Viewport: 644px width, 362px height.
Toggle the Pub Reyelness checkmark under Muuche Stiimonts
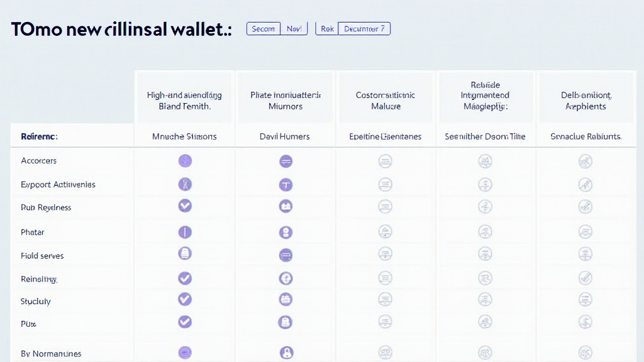(185, 206)
